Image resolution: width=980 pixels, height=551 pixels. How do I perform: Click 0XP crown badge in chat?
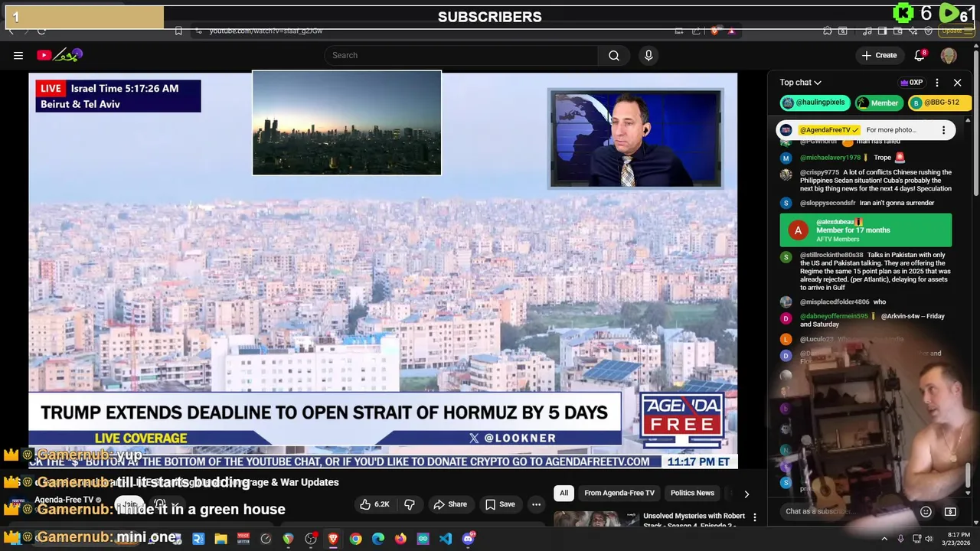tap(911, 83)
